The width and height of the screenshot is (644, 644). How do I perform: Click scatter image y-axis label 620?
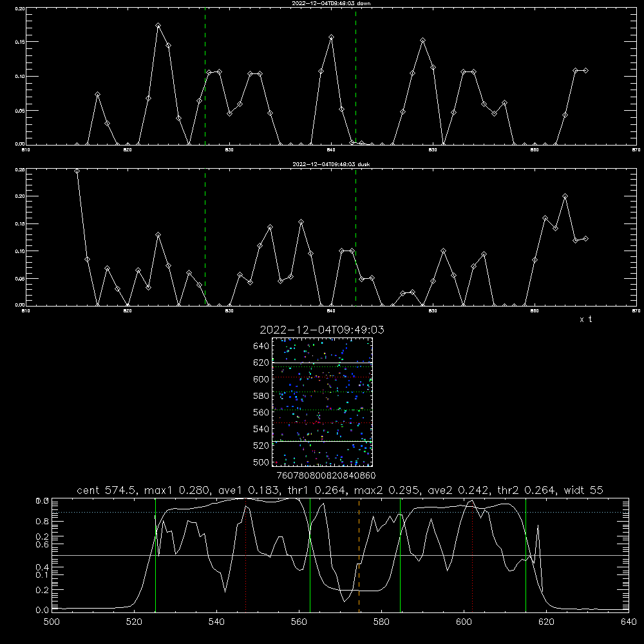tap(261, 363)
